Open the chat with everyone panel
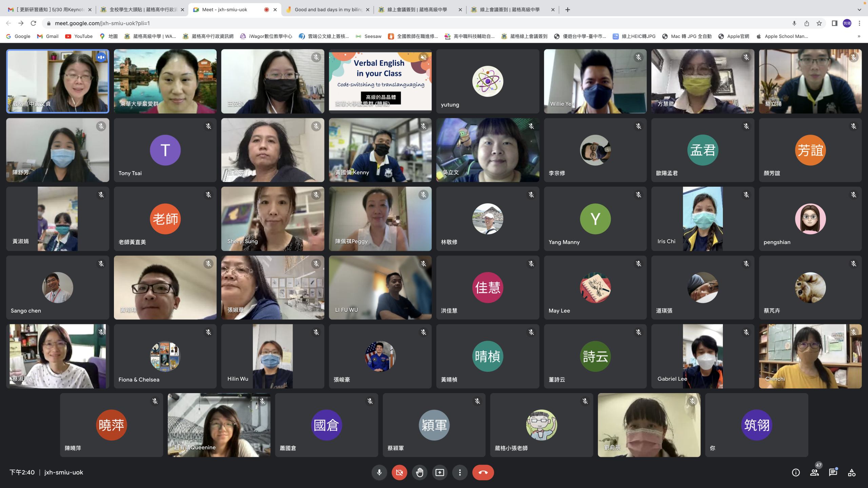The width and height of the screenshot is (868, 488). coord(833,472)
